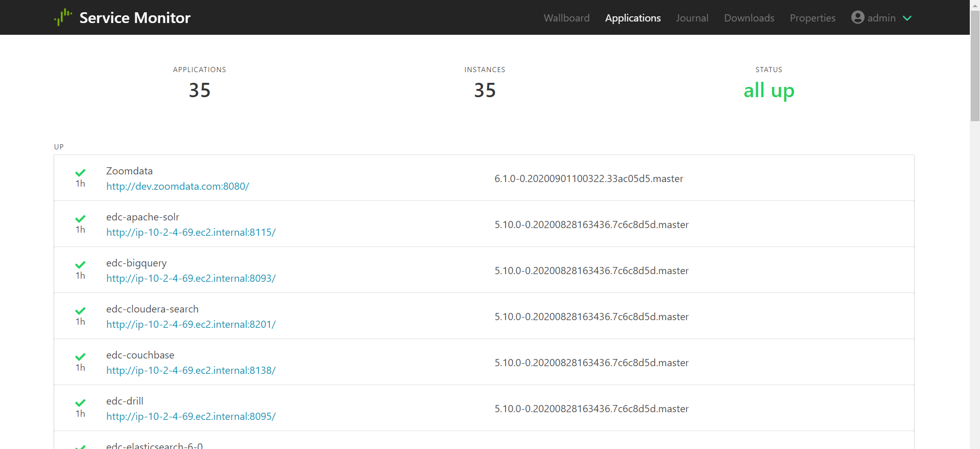
Task: Click Zoomdata version 6.1.0-0.20200901100322.33ac05d5.master
Action: tap(589, 178)
